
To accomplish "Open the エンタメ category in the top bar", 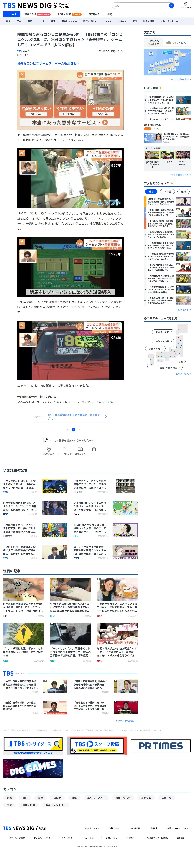I will click(x=107, y=21).
